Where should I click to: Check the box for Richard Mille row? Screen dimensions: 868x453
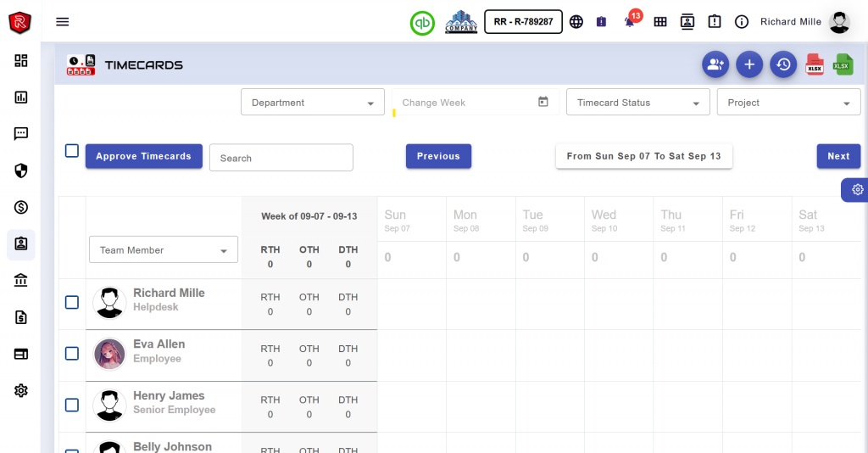[72, 302]
